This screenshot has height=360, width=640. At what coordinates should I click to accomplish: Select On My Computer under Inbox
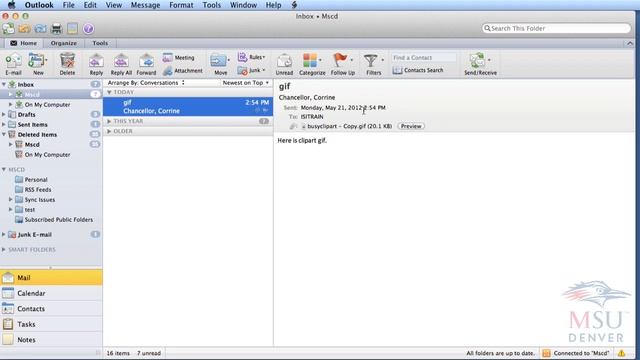47,104
